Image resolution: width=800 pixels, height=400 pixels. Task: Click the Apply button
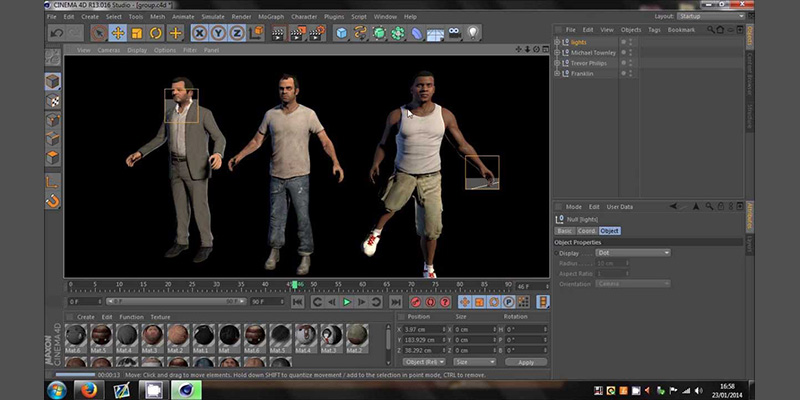[x=526, y=362]
